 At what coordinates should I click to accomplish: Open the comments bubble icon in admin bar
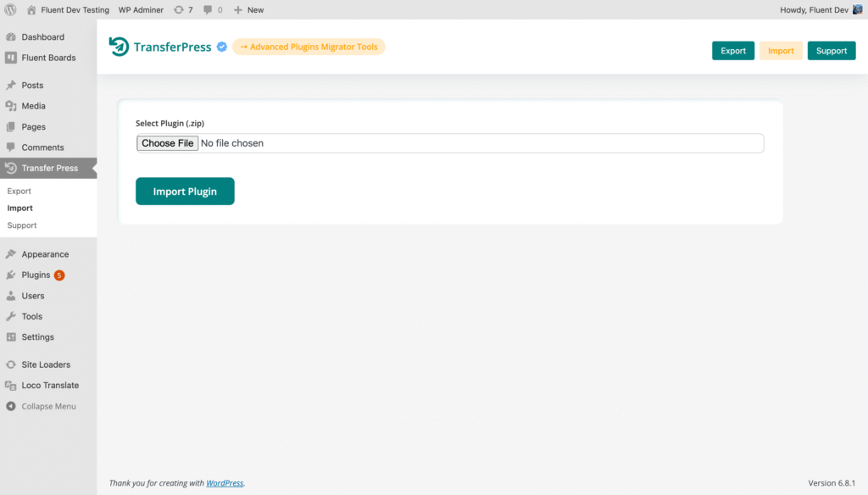coord(209,9)
